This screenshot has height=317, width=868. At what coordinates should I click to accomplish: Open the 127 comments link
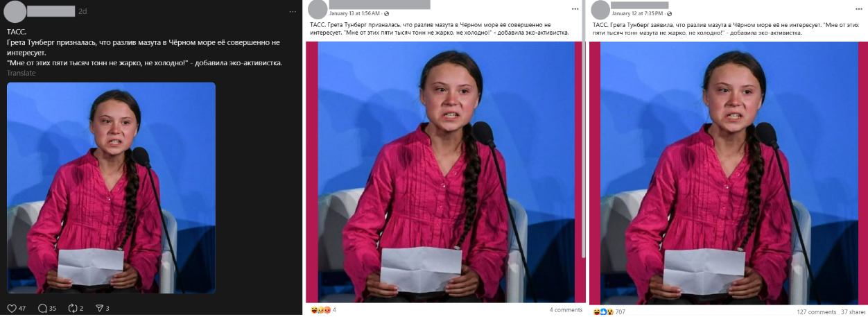816,311
